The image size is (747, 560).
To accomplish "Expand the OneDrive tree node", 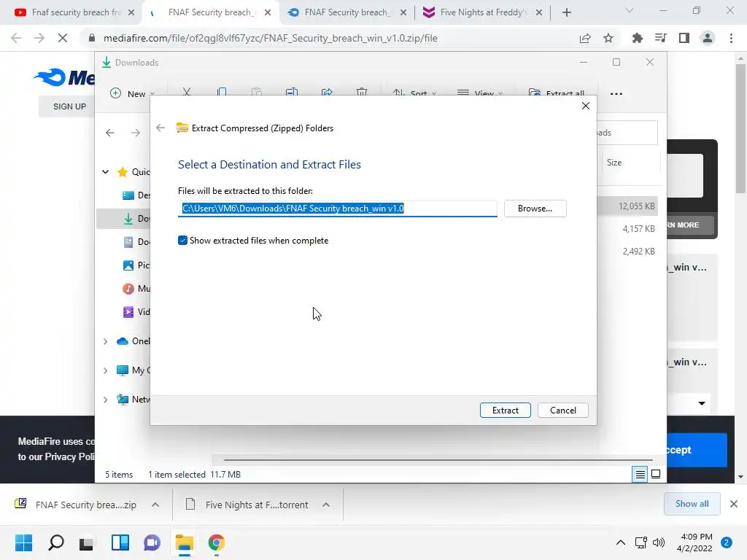I will point(105,341).
